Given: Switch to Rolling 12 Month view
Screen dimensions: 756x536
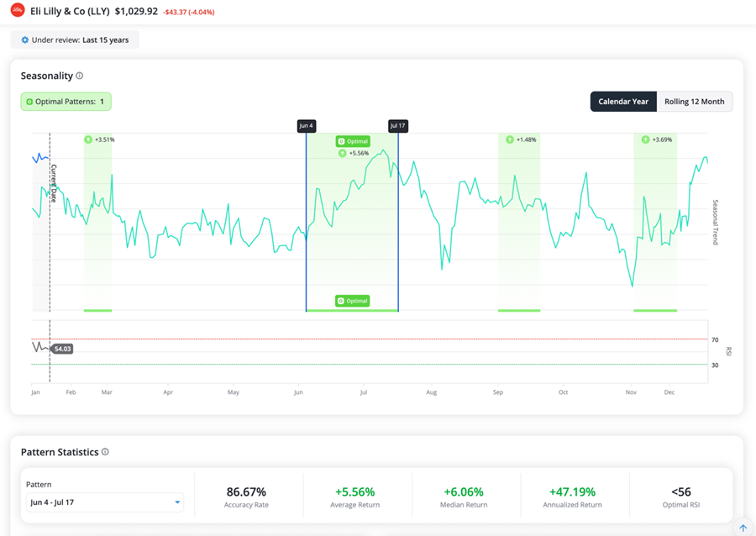Looking at the screenshot, I should tap(694, 102).
